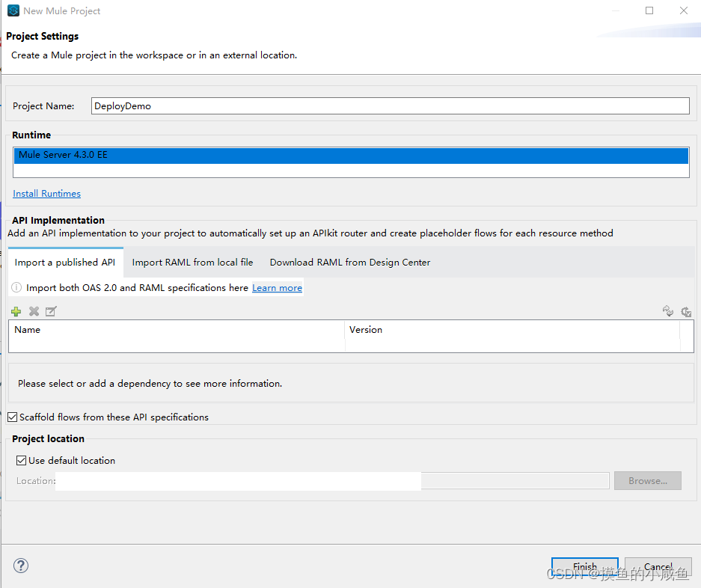701x588 pixels.
Task: Uncheck Use default location checkbox
Action: coord(21,461)
